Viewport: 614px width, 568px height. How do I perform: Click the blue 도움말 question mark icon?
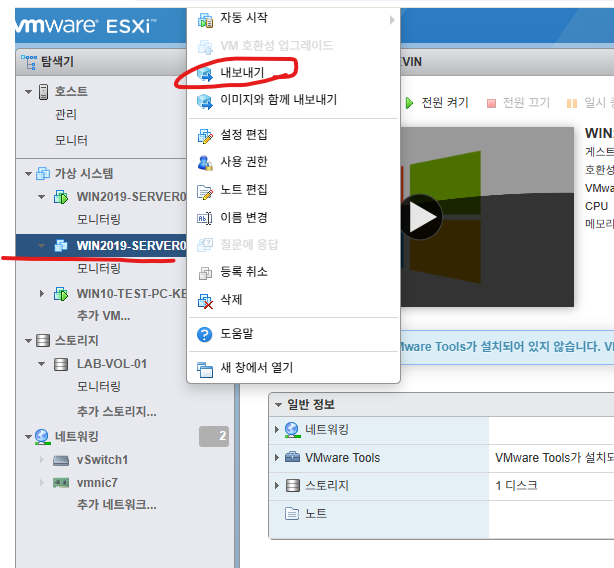point(204,334)
